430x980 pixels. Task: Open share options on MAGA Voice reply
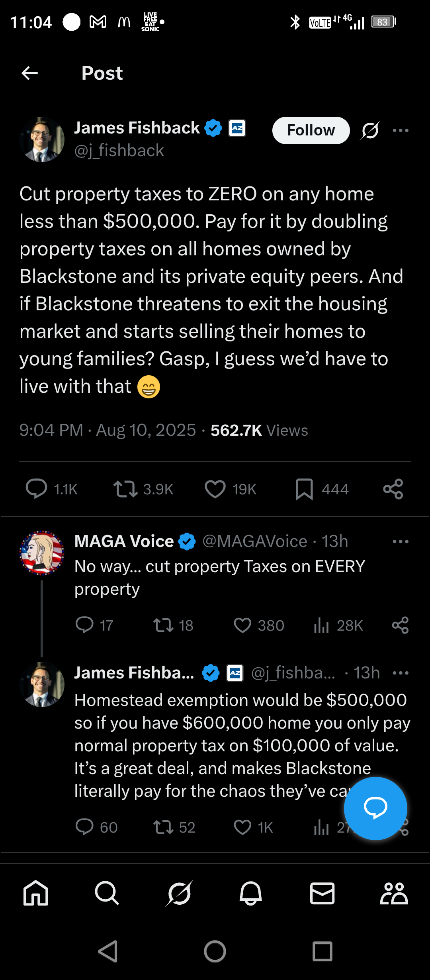pos(400,625)
